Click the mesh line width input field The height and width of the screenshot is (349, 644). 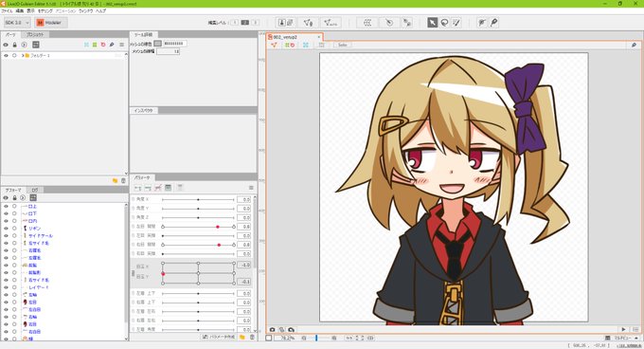(x=168, y=51)
